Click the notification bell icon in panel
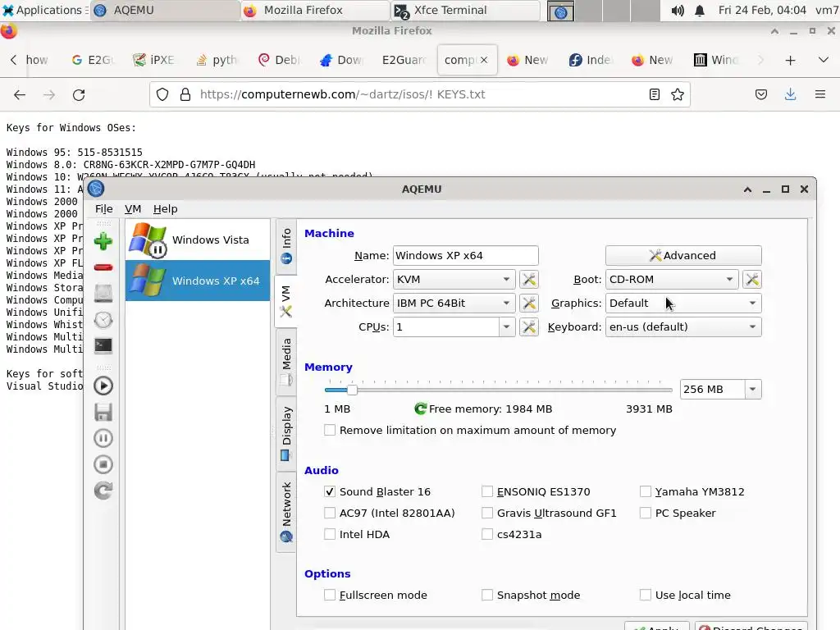The width and height of the screenshot is (840, 630). (700, 10)
